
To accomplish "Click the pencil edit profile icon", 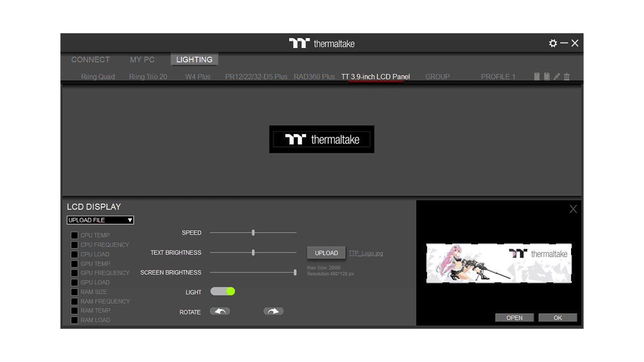I will 556,76.
